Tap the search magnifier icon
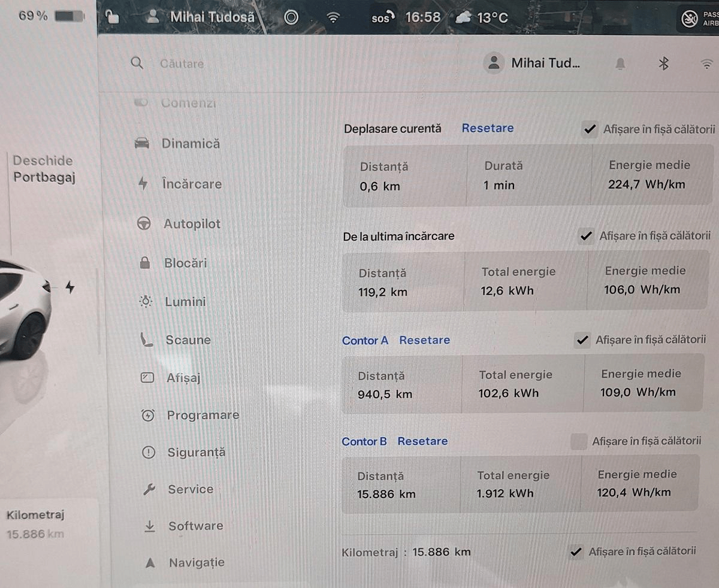The image size is (719, 588). pyautogui.click(x=137, y=63)
